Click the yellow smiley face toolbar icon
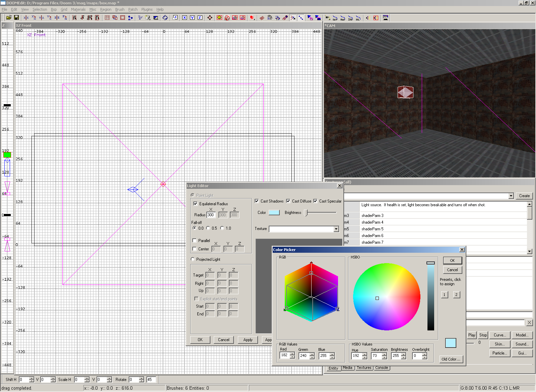 coord(219,18)
